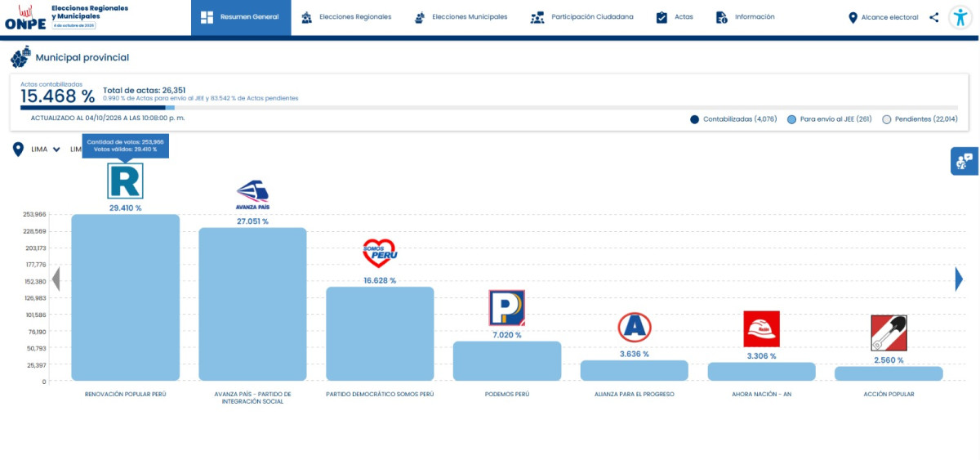
Task: Click the ACTUALIZADO AL 04/10/2026 timestamp
Action: pos(108,118)
